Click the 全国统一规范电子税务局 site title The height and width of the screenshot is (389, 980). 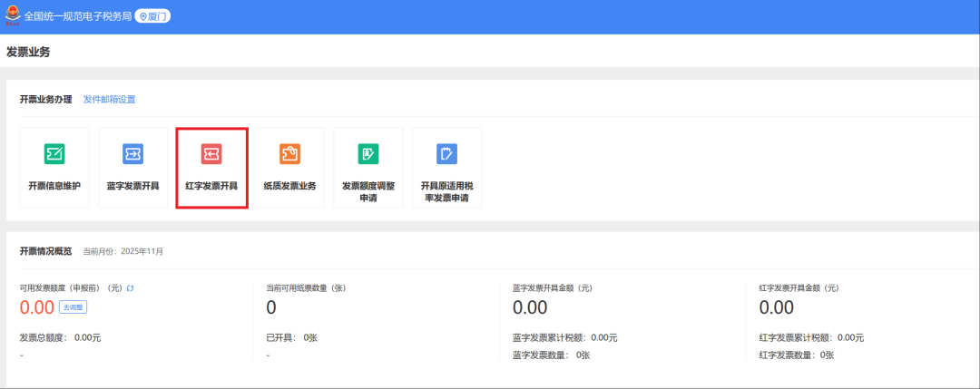point(77,16)
